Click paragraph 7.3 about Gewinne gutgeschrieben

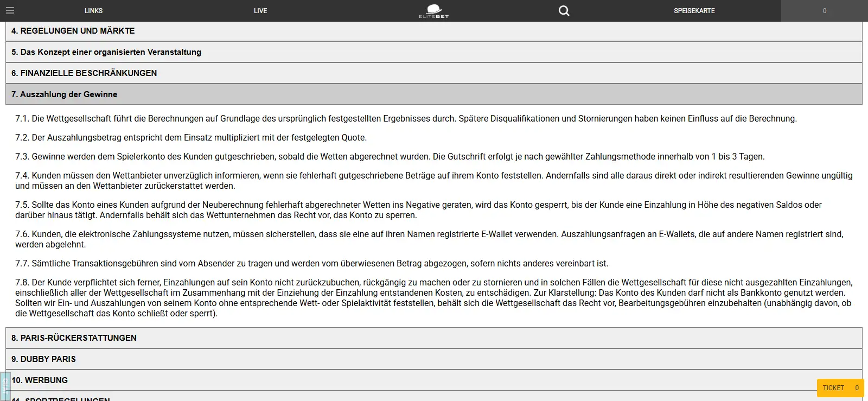[390, 157]
